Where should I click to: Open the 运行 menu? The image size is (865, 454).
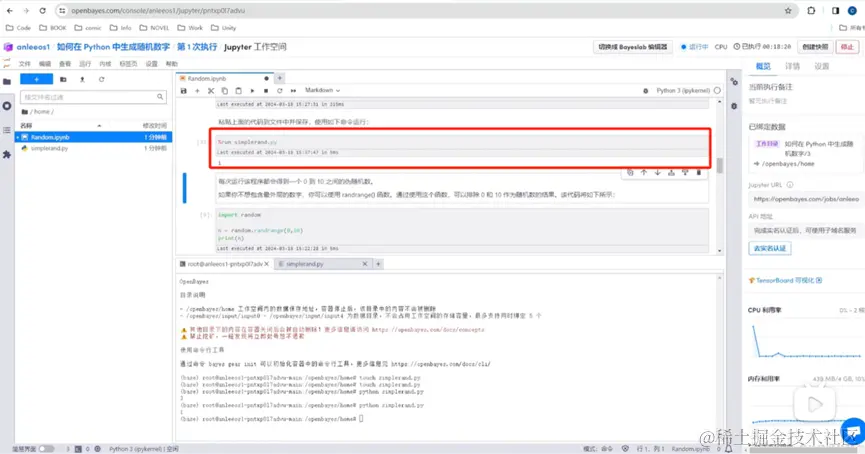point(85,64)
